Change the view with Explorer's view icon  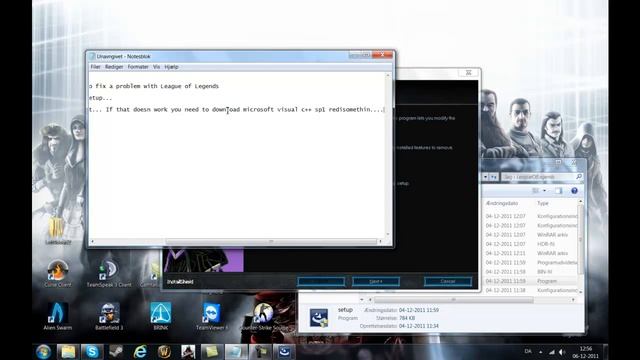[x=536, y=191]
